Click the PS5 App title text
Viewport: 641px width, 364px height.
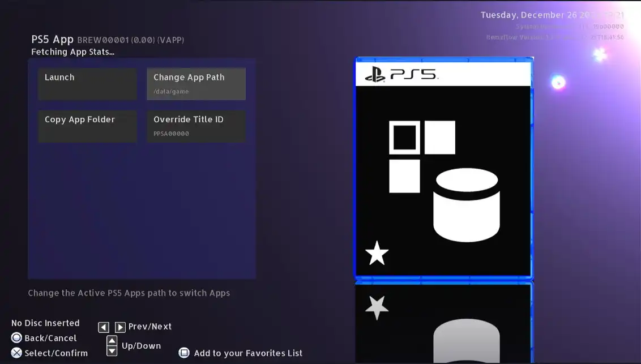click(x=52, y=39)
